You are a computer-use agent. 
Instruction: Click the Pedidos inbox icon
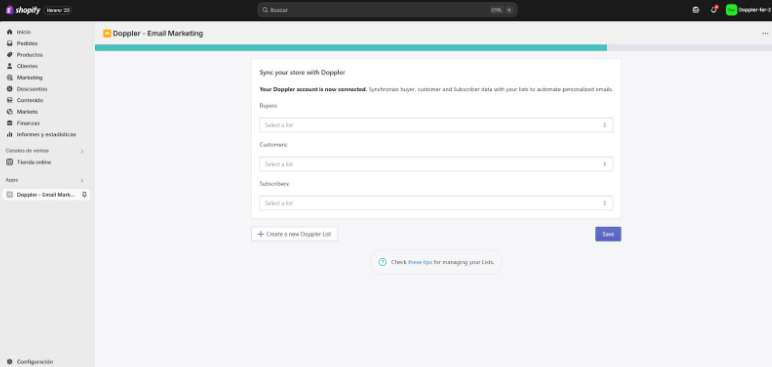[9, 43]
